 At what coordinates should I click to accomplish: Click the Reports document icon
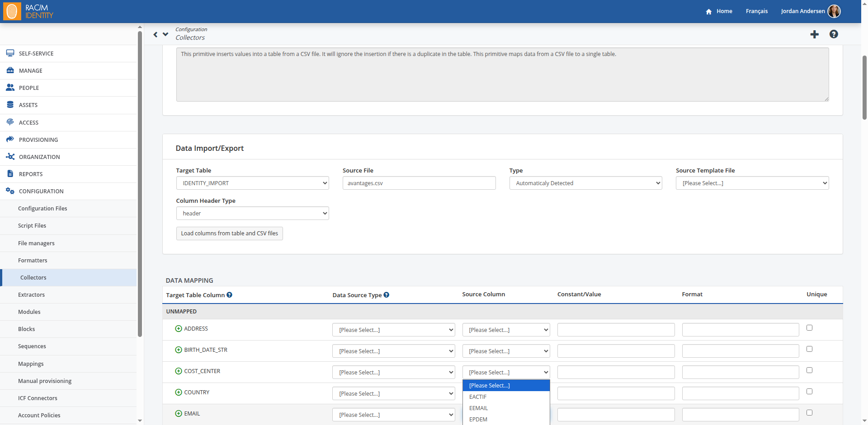click(10, 174)
